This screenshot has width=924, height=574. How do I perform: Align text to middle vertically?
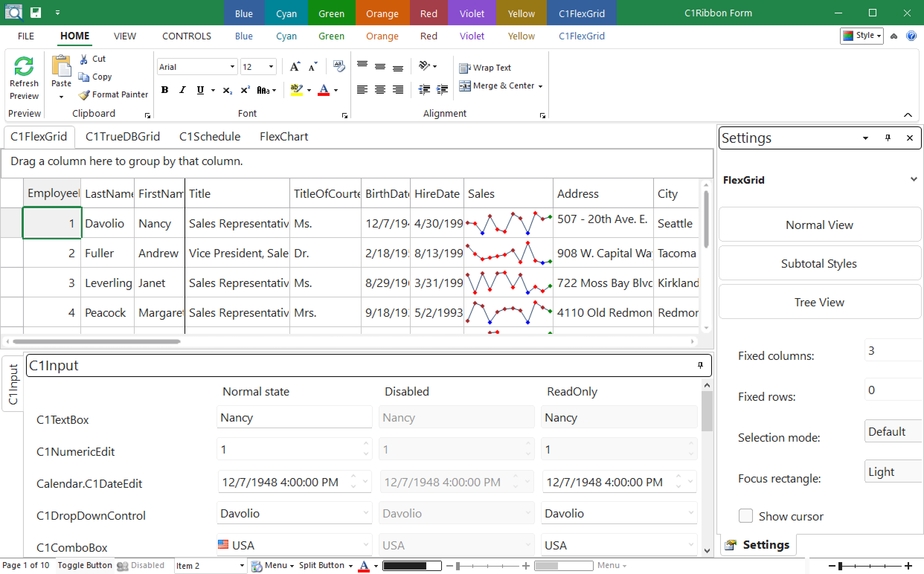[380, 67]
